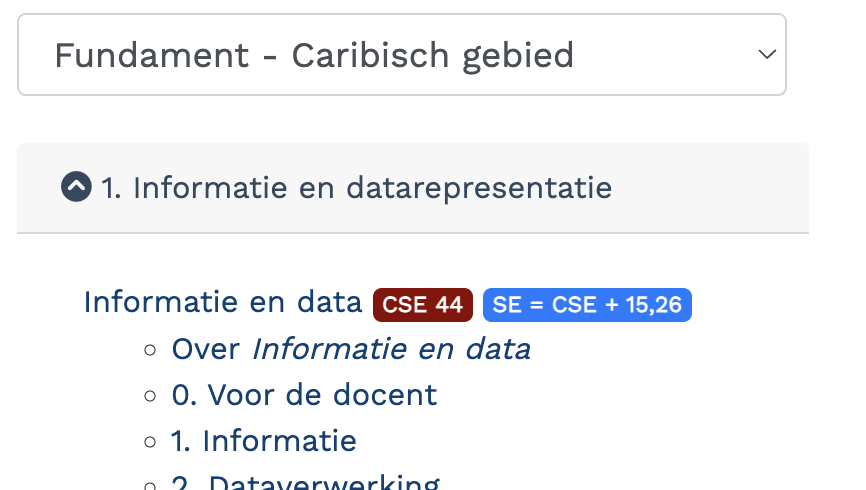Click the "Caribisch gebied" text in the selector
This screenshot has height=490, width=866.
click(x=432, y=55)
